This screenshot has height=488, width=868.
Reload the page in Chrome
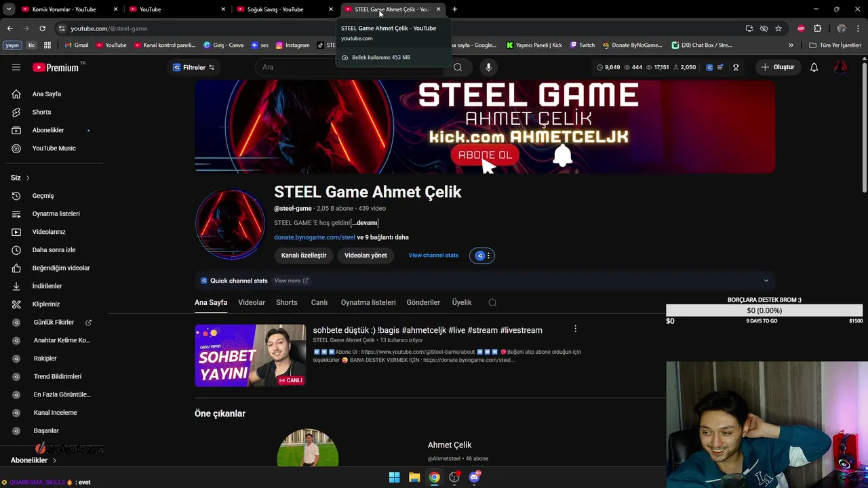point(42,28)
